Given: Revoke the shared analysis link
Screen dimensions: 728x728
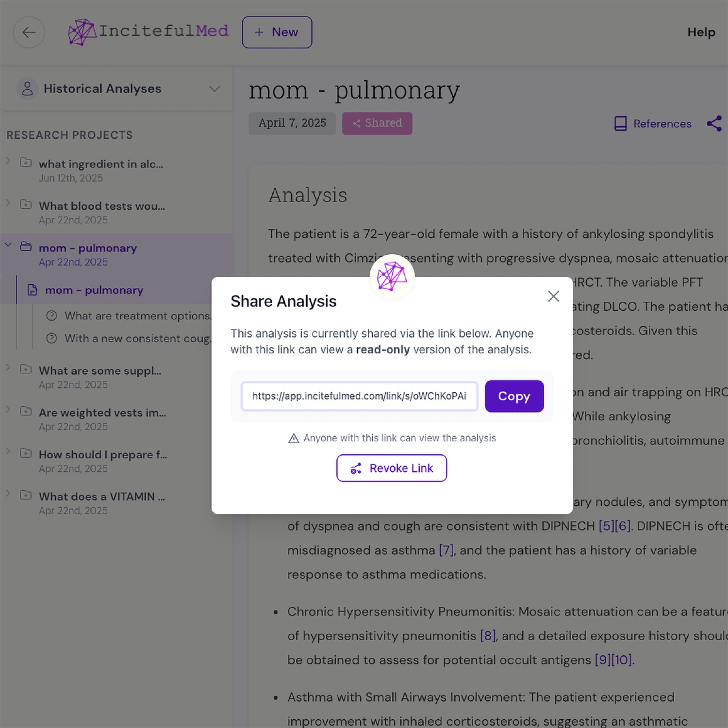Looking at the screenshot, I should [391, 468].
